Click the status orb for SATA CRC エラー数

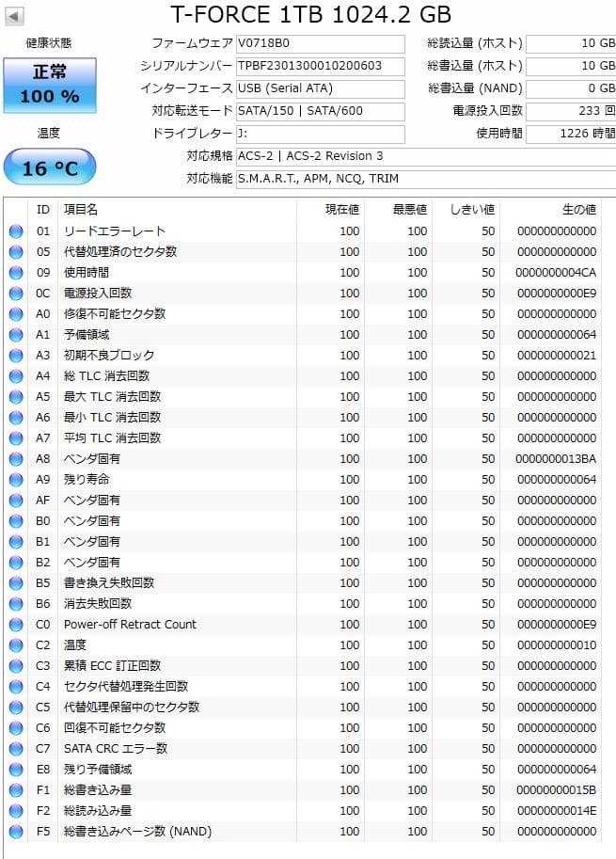[x=16, y=749]
